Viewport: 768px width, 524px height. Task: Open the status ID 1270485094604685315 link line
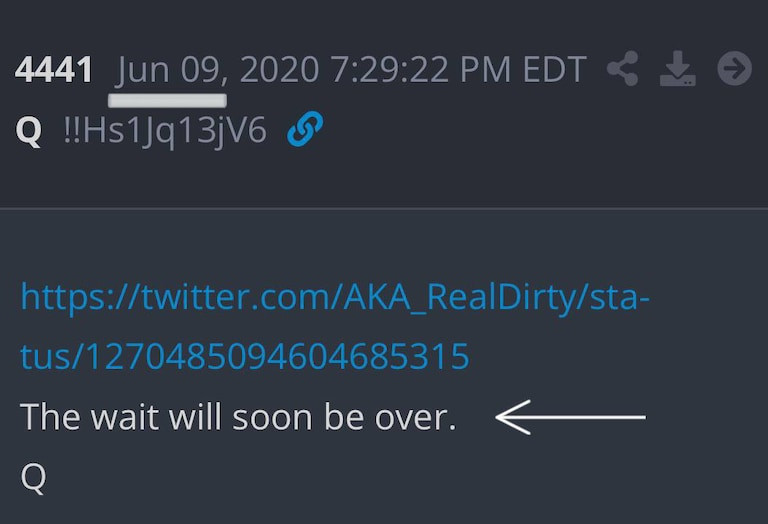click(245, 357)
